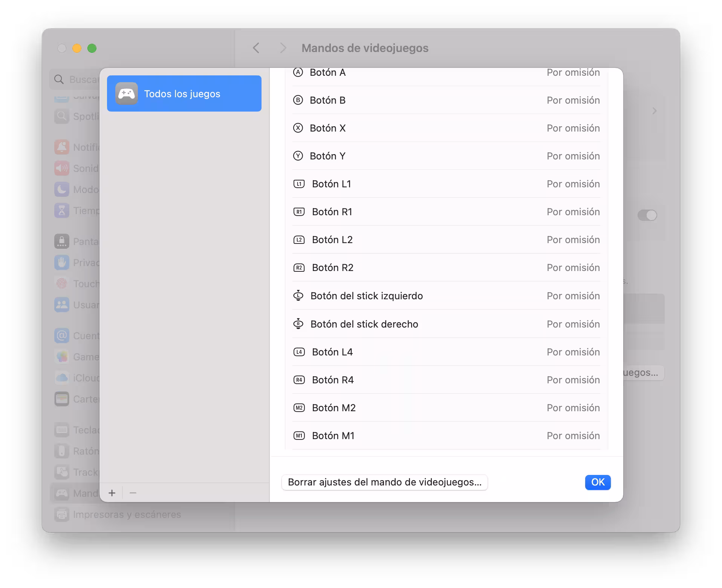Click the iCloud cloud icon in sidebar
722x588 pixels.
click(x=62, y=378)
